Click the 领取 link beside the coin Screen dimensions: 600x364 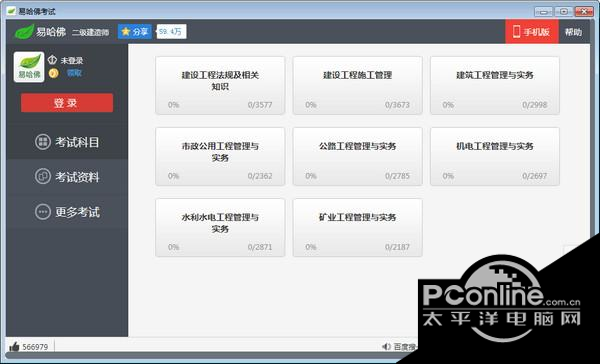tap(74, 73)
